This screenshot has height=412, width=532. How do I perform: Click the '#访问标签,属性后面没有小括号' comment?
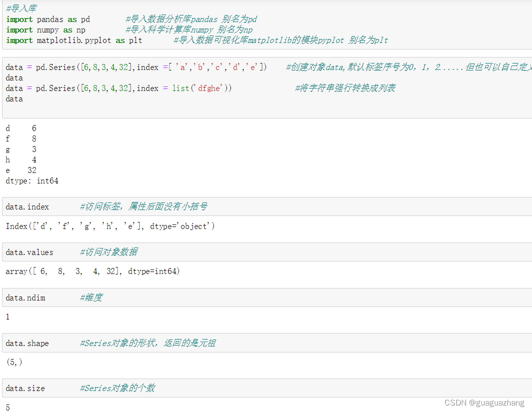click(143, 206)
